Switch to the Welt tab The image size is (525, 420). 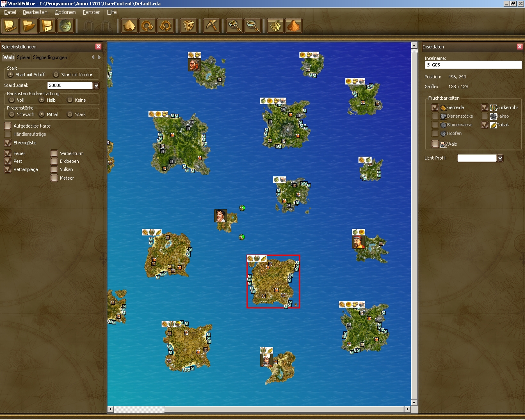click(x=9, y=57)
